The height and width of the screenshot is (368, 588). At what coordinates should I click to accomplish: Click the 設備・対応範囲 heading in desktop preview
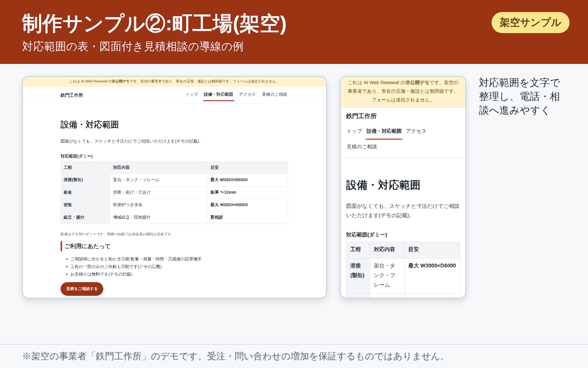click(x=90, y=125)
